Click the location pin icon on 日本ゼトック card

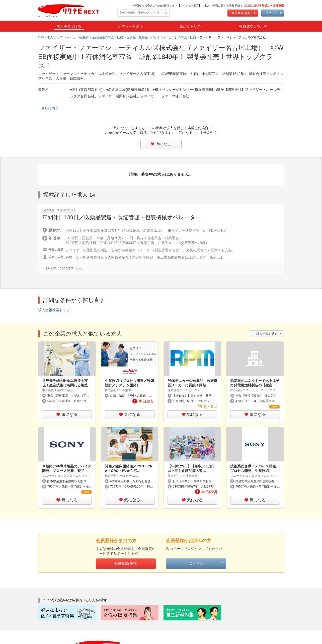click(x=170, y=481)
